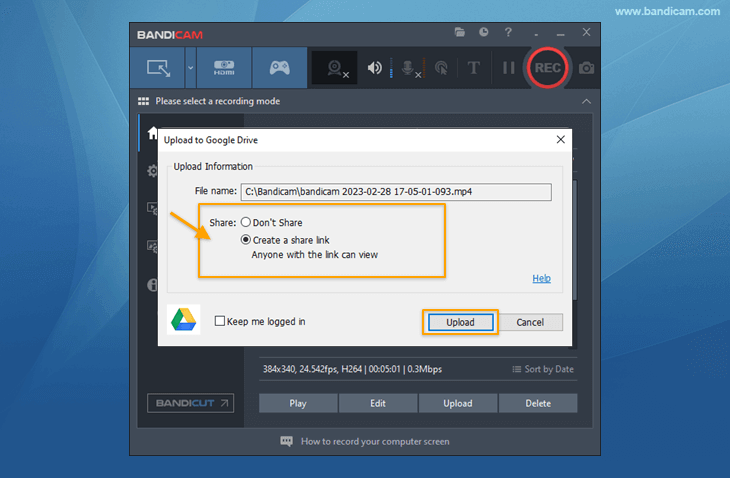
Task: Open How to record your computer screen
Action: click(375, 441)
